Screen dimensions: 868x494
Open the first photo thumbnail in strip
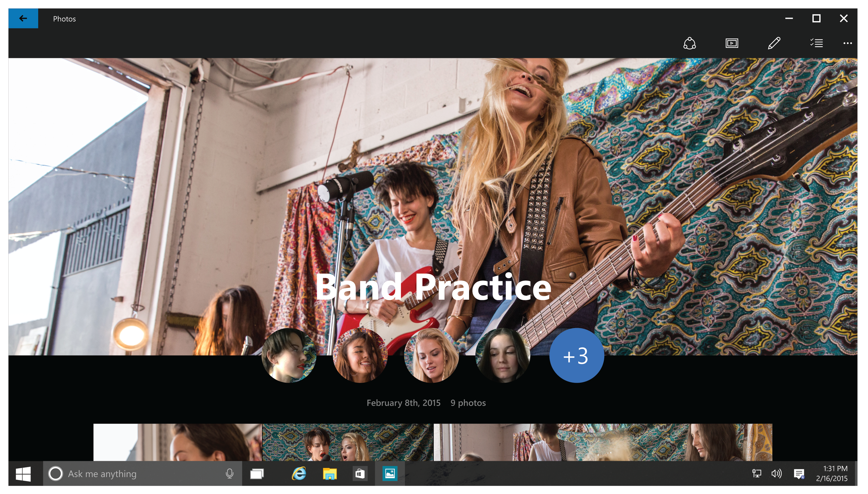pos(177,442)
